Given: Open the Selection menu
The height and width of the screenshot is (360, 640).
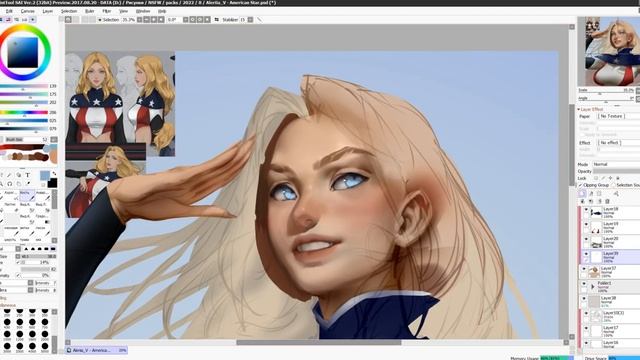Looking at the screenshot, I should pos(69,11).
